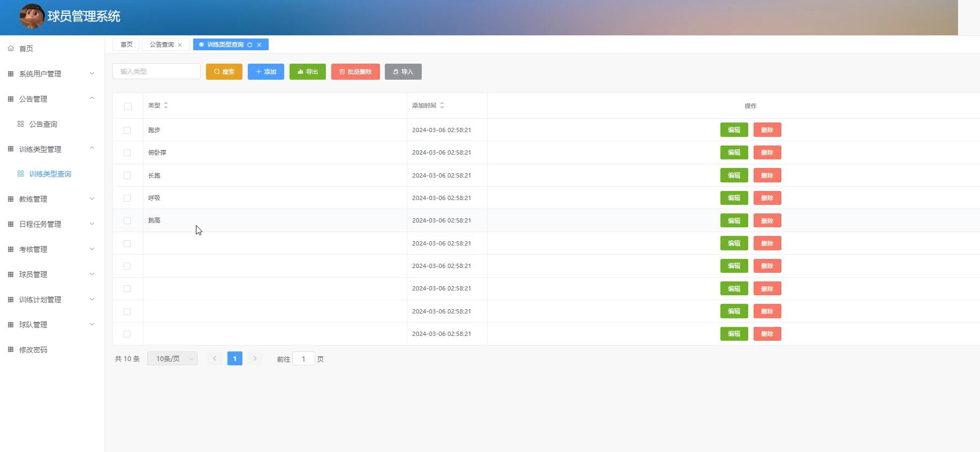Focus the 输入类型 search field
Screen dimensions: 980x452
(x=156, y=71)
